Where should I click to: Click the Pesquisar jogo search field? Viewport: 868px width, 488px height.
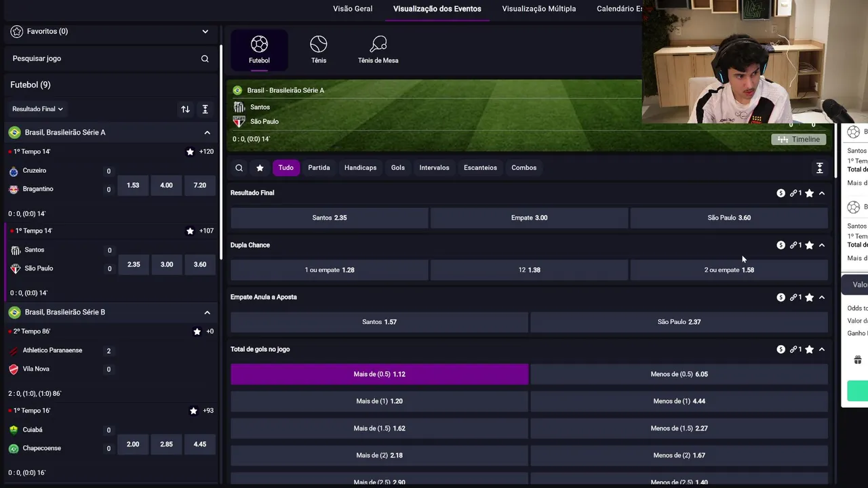(x=111, y=59)
